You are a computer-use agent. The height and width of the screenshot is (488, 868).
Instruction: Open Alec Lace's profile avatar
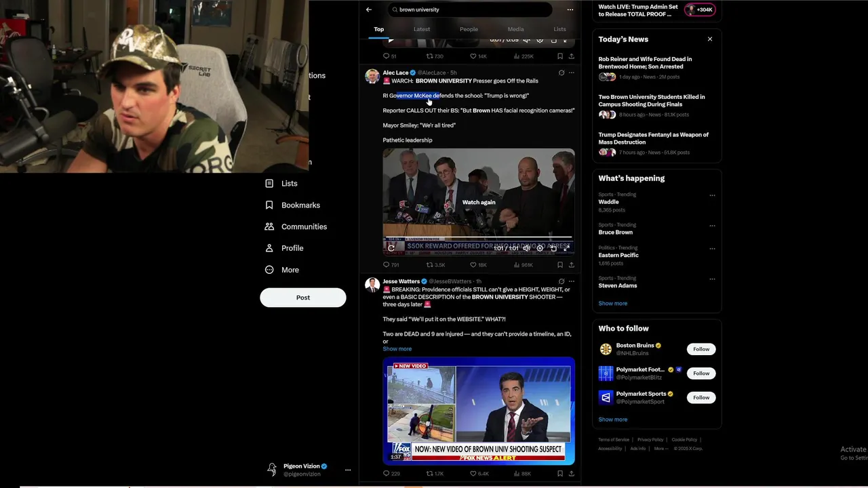click(x=372, y=76)
